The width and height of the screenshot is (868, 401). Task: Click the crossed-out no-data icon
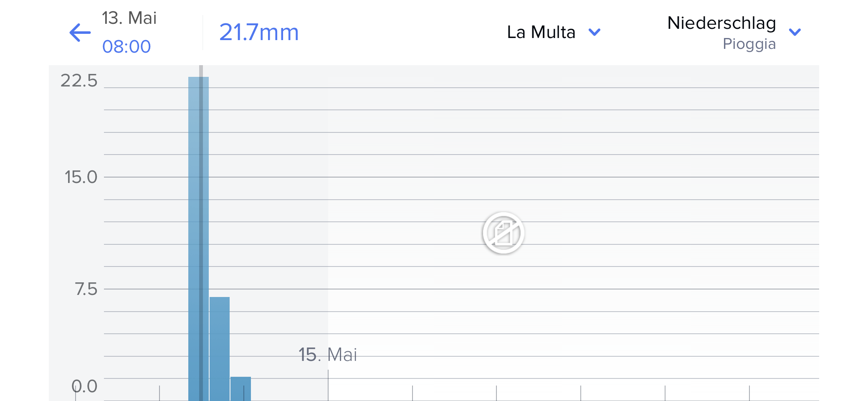tap(503, 233)
